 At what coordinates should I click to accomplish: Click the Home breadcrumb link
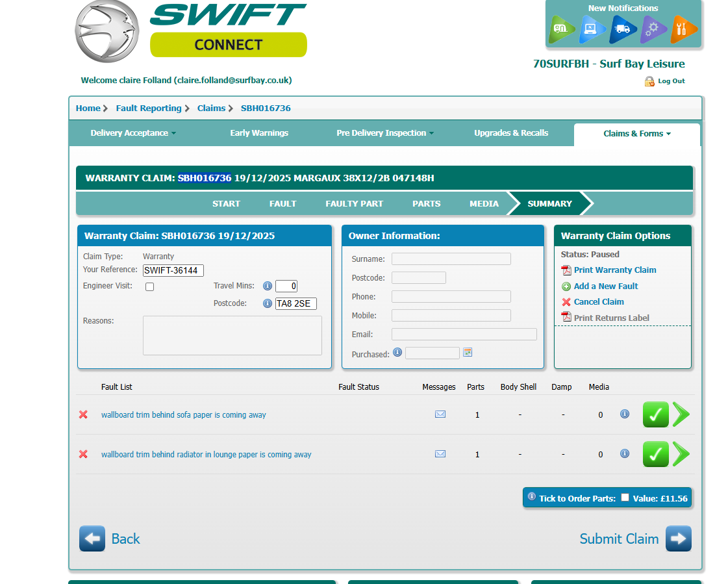(x=88, y=108)
